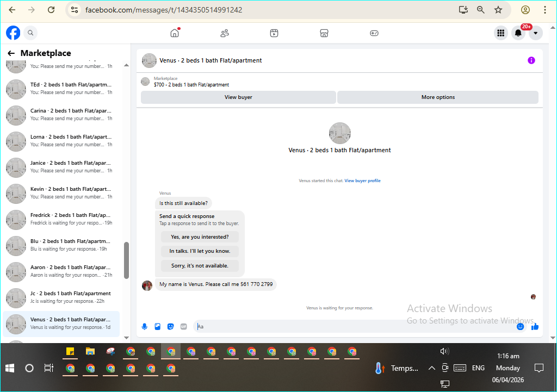The width and height of the screenshot is (557, 392).
Task: Open the Aaron conversation
Action: tap(61, 272)
